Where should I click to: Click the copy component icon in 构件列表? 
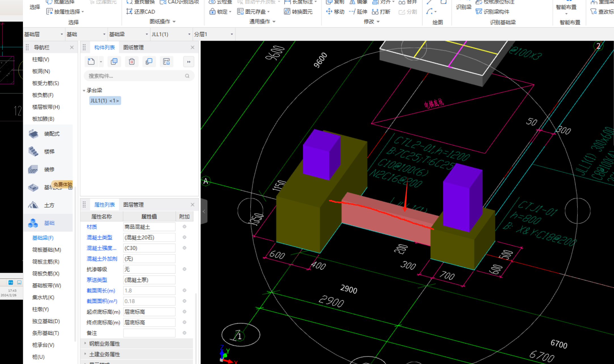[114, 61]
